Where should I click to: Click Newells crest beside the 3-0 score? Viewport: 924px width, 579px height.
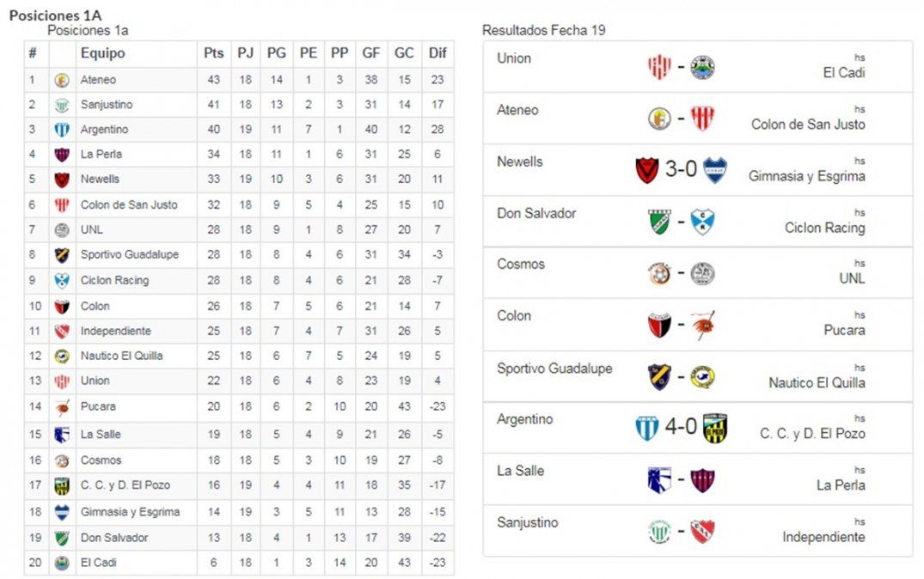[x=646, y=170]
